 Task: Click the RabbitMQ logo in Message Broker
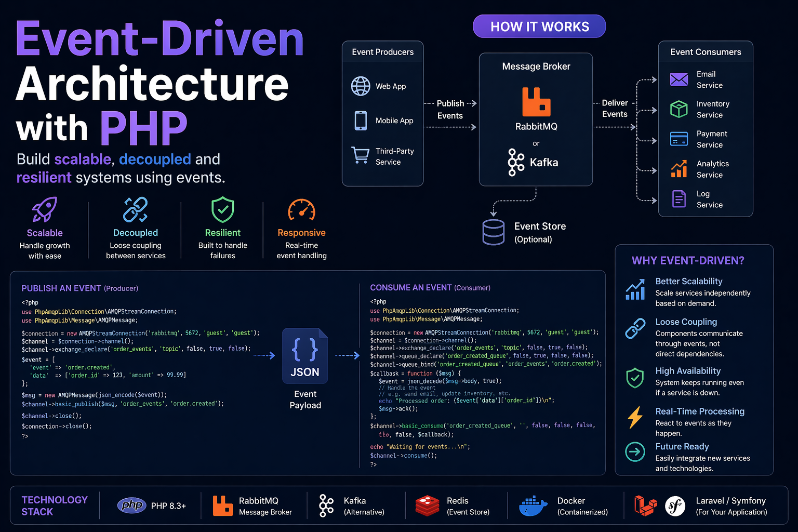click(536, 102)
